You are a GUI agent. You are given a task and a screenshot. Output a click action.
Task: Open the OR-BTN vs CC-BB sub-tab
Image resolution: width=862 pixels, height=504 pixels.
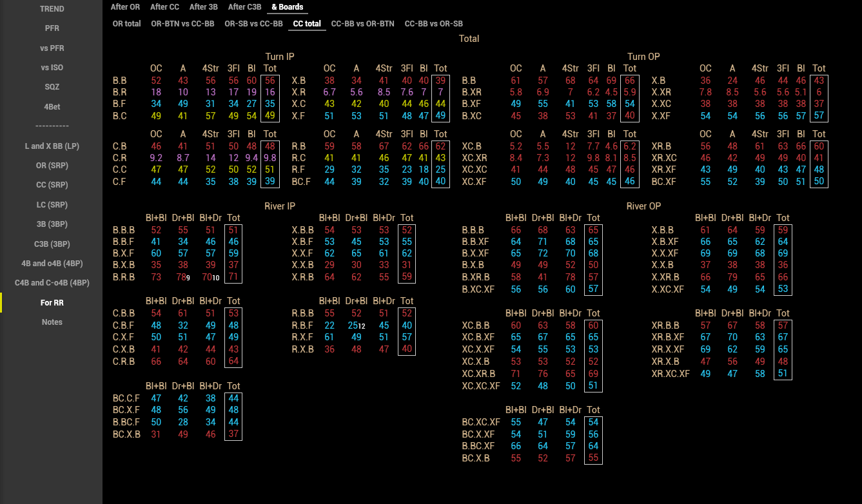click(182, 24)
